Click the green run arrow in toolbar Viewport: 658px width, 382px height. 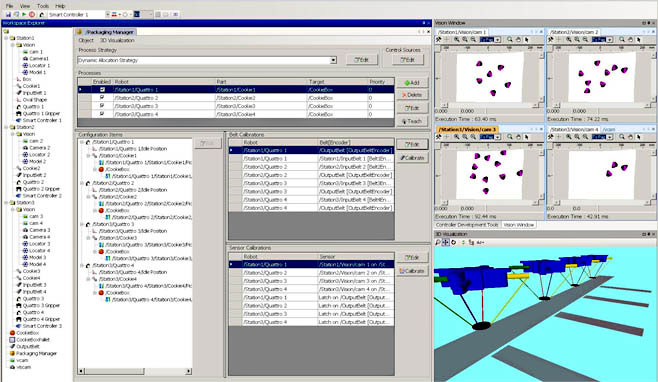click(24, 14)
